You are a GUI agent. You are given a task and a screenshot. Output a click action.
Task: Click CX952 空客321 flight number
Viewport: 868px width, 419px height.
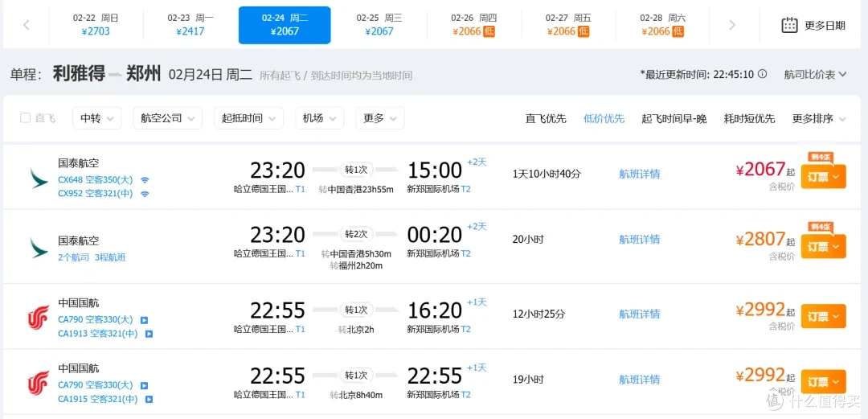coord(95,194)
